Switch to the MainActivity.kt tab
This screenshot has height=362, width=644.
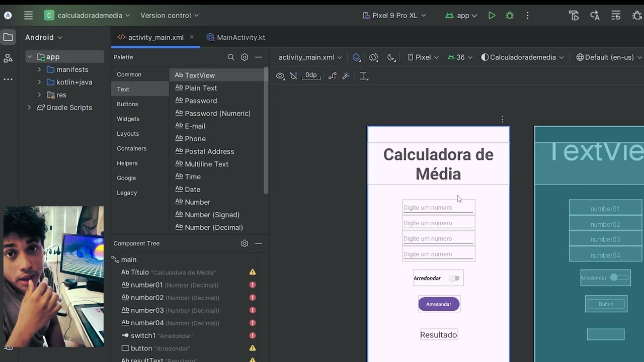pyautogui.click(x=236, y=37)
